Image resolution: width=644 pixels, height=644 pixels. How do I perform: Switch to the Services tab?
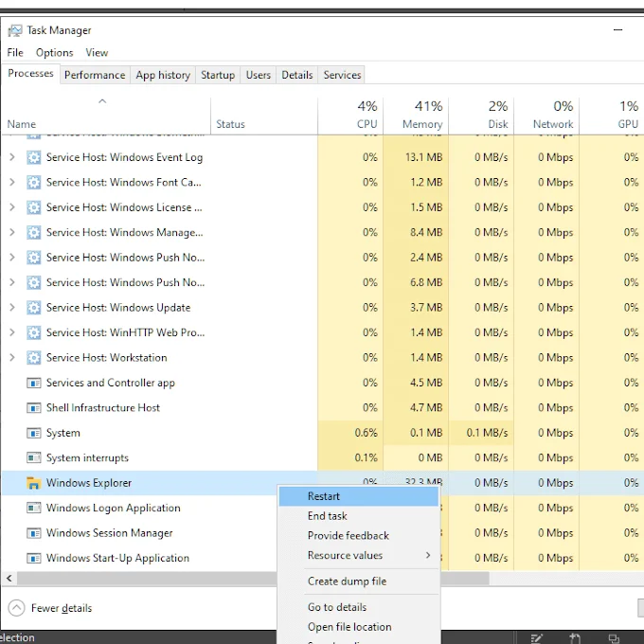342,75
